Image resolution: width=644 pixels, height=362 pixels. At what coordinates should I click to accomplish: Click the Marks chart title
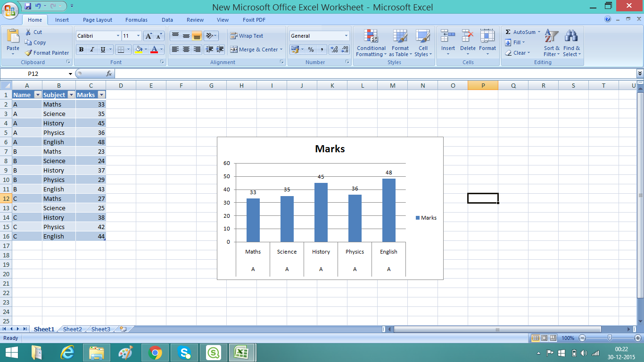tap(330, 149)
